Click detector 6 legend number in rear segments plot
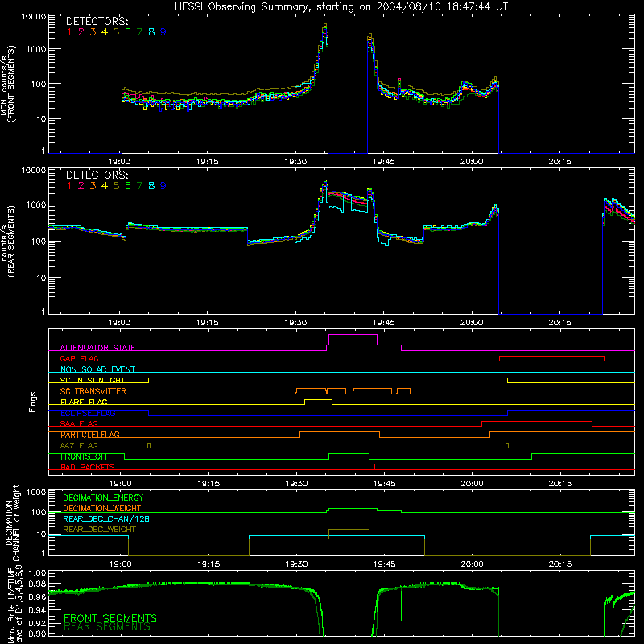644x644 pixels. (128, 186)
